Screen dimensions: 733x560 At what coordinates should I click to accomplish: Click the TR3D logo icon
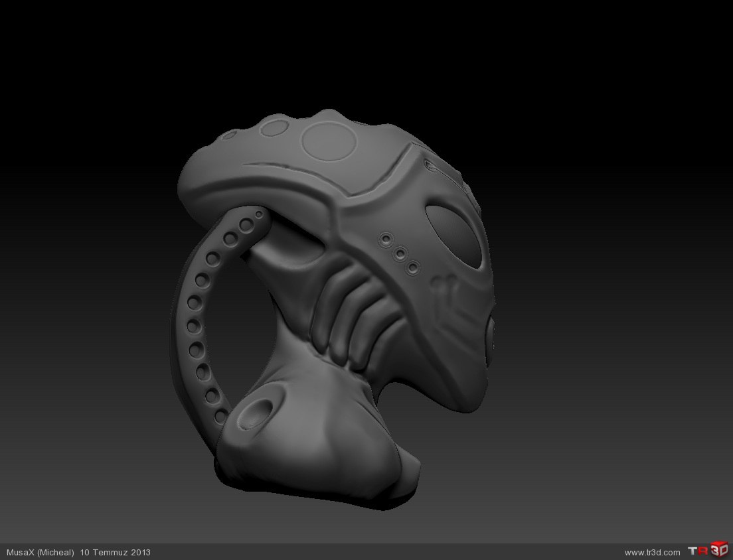tap(708, 550)
